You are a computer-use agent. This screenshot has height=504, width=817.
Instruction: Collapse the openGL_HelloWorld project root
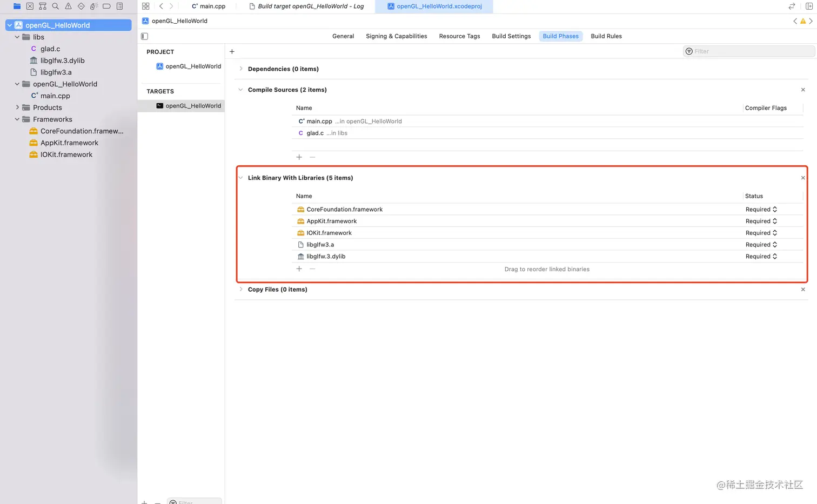click(x=10, y=25)
